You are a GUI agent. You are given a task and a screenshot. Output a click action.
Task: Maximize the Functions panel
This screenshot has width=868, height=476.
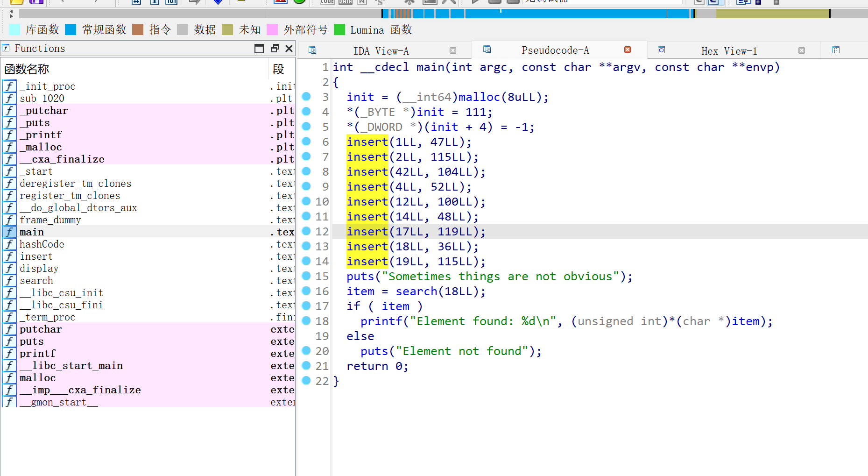259,49
